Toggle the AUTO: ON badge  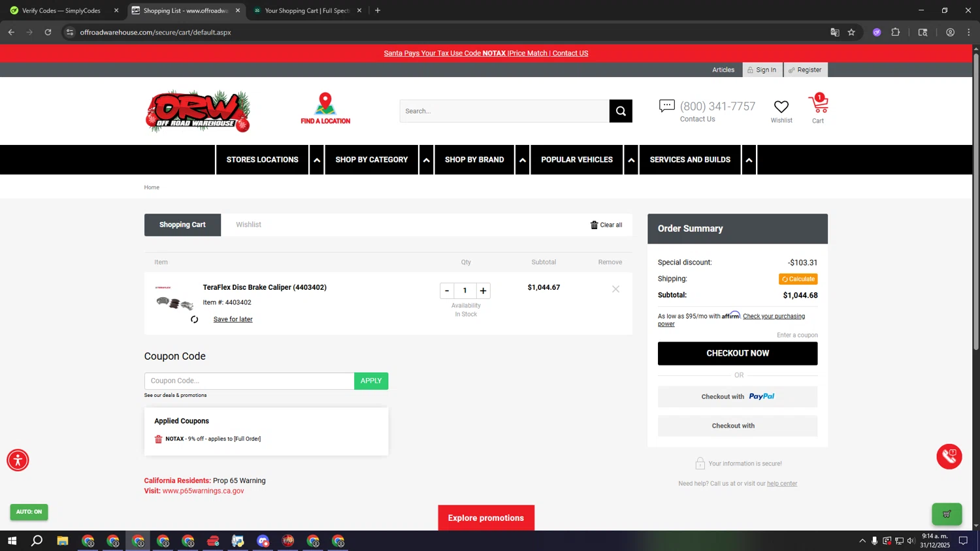[29, 512]
